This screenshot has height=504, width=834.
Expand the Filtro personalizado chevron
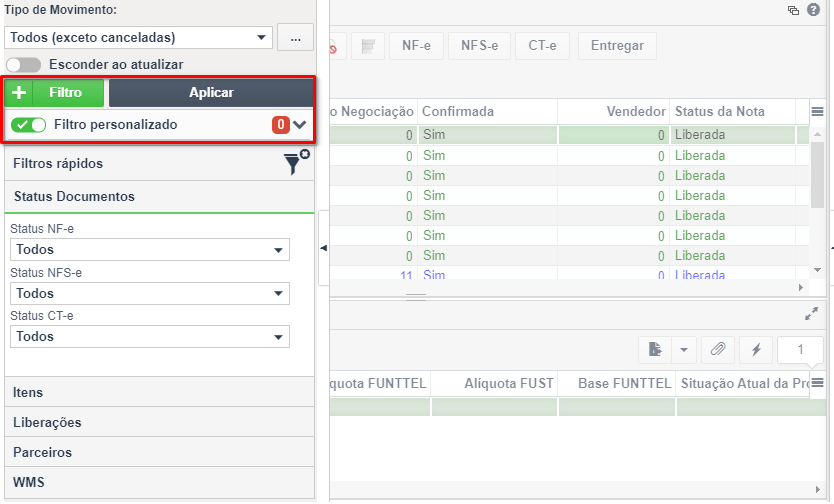(x=300, y=125)
